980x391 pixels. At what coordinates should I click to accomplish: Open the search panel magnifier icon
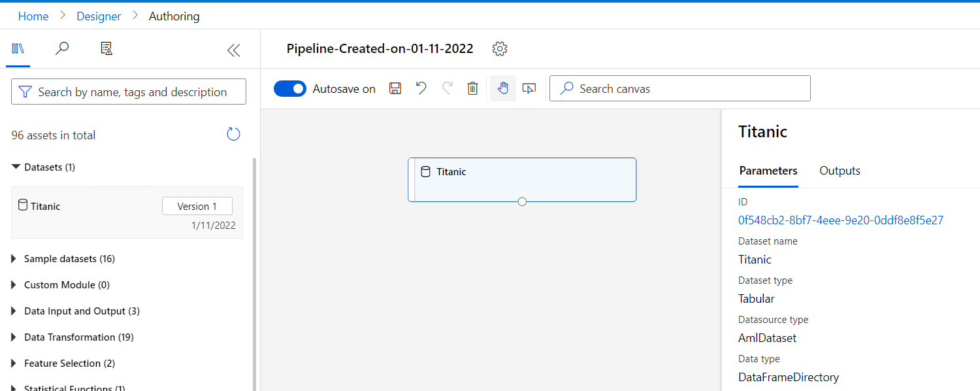coord(62,48)
